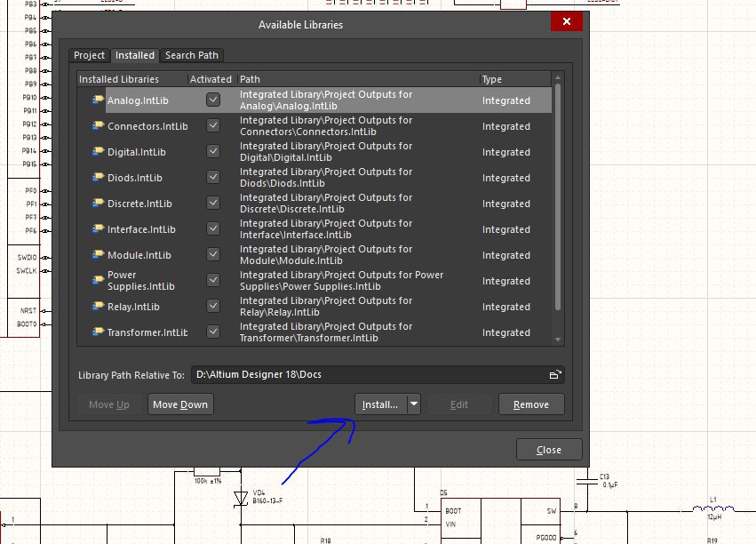Screen dimensions: 756x544
Task: Select the Relay.IntLib row name
Action: pyautogui.click(x=133, y=307)
